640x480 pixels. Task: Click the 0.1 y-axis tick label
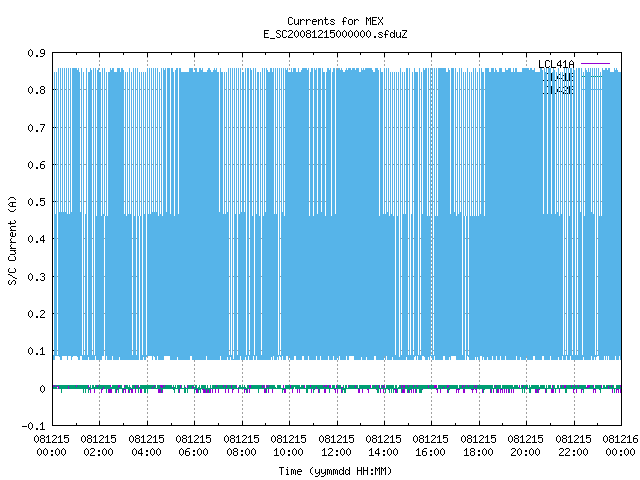pyautogui.click(x=36, y=351)
